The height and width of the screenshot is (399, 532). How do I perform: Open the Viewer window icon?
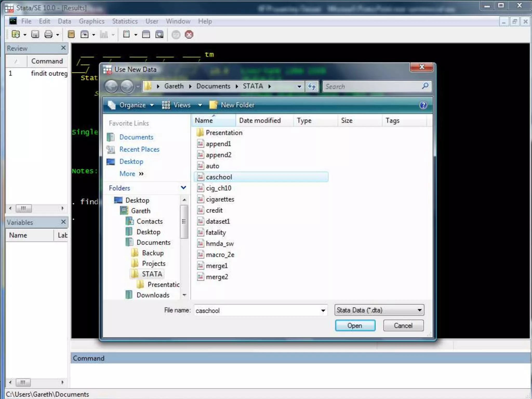(x=84, y=34)
